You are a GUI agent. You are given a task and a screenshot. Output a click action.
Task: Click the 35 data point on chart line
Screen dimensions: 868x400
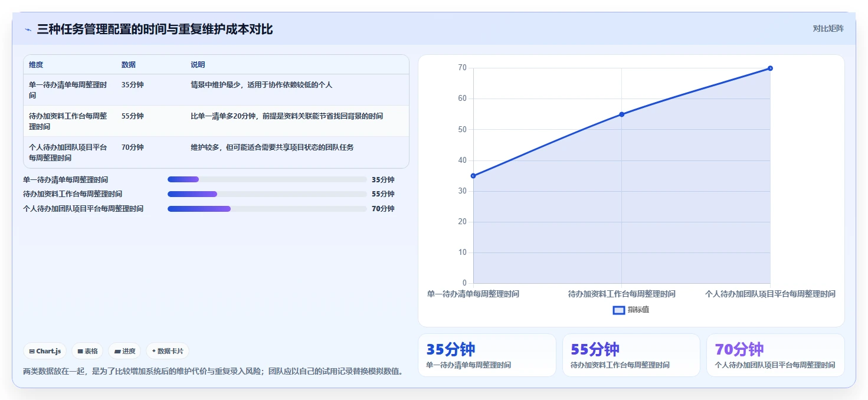[x=473, y=176]
